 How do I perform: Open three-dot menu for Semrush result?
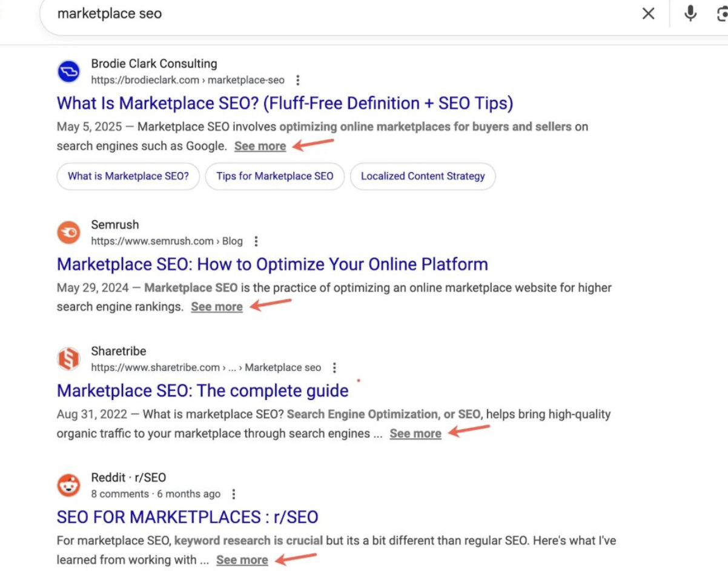[x=256, y=241]
